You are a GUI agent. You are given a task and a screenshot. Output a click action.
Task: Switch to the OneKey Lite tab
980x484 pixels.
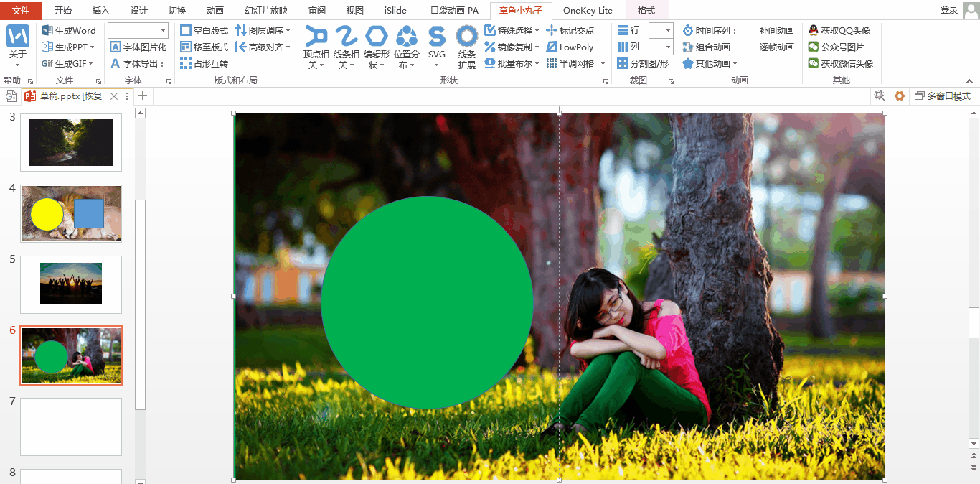[x=588, y=10]
